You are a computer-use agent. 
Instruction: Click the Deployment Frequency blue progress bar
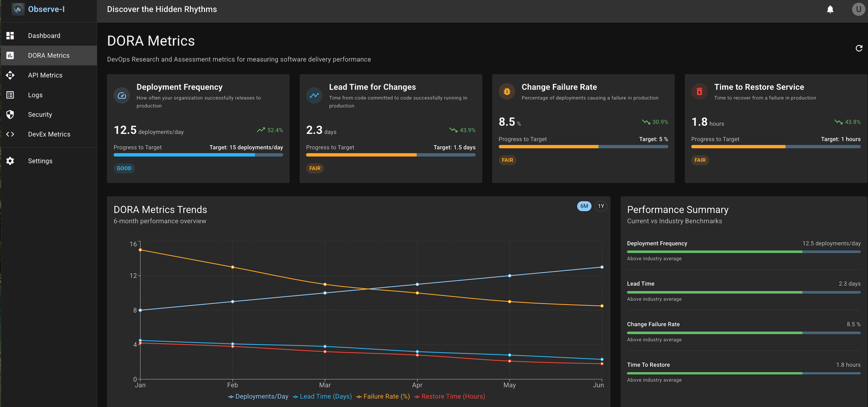pyautogui.click(x=198, y=155)
